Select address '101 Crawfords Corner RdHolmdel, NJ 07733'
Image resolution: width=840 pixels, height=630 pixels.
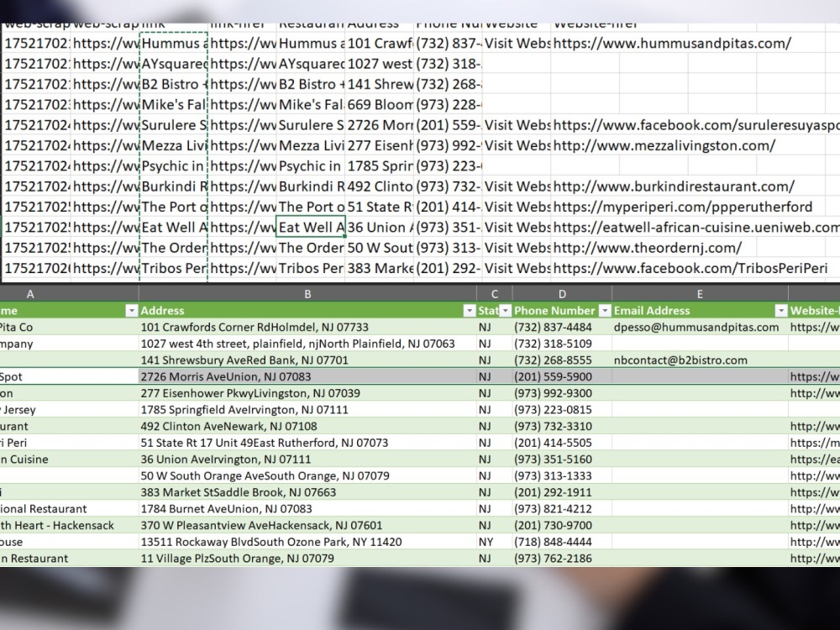(307, 328)
